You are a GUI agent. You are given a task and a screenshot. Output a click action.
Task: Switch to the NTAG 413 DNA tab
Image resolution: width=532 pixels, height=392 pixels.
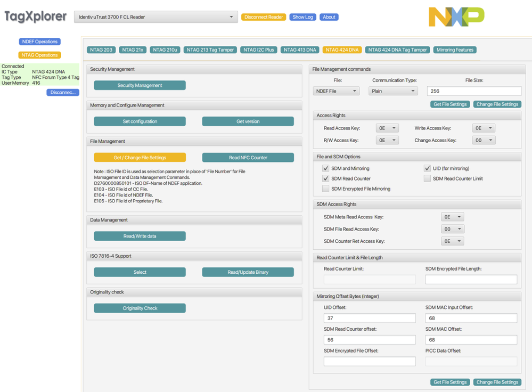point(300,50)
